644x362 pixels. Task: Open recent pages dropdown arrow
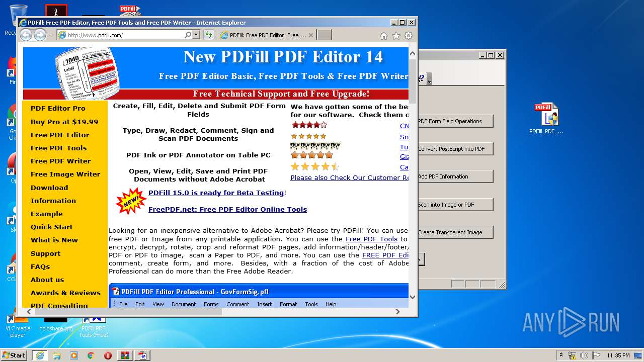click(x=51, y=35)
